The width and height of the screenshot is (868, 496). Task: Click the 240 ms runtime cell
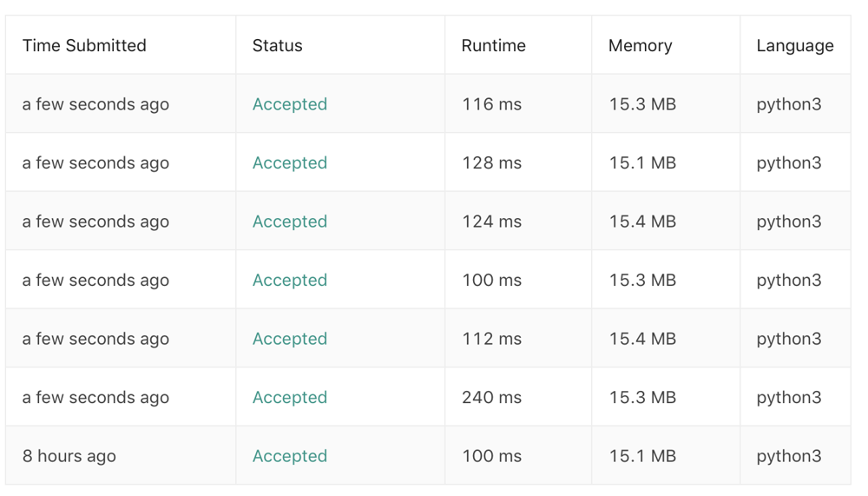491,397
